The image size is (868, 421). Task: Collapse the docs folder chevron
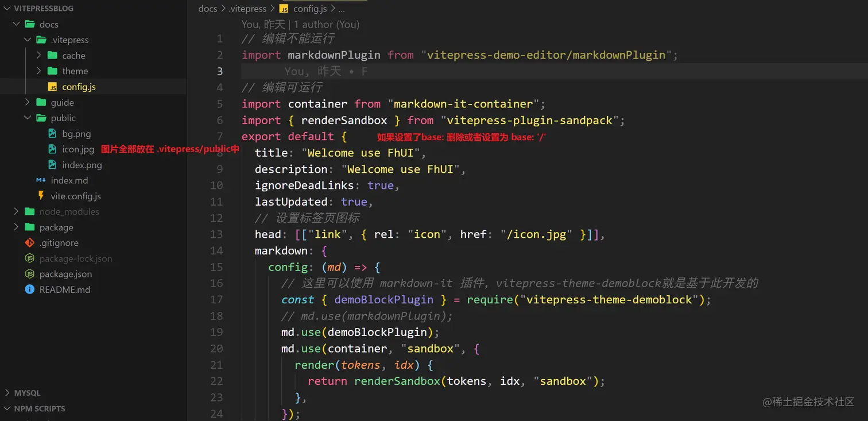point(16,24)
